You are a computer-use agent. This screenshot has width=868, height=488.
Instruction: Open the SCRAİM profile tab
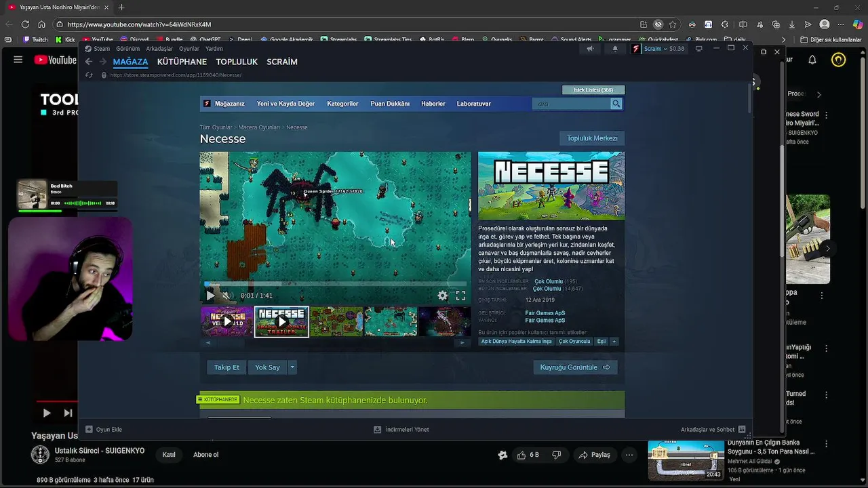pos(282,62)
